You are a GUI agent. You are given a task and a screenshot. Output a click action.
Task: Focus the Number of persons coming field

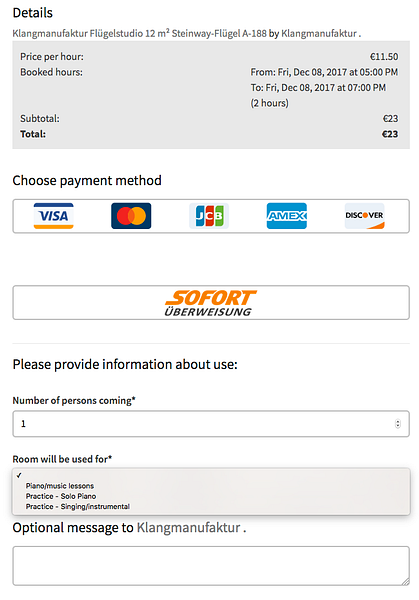[211, 424]
